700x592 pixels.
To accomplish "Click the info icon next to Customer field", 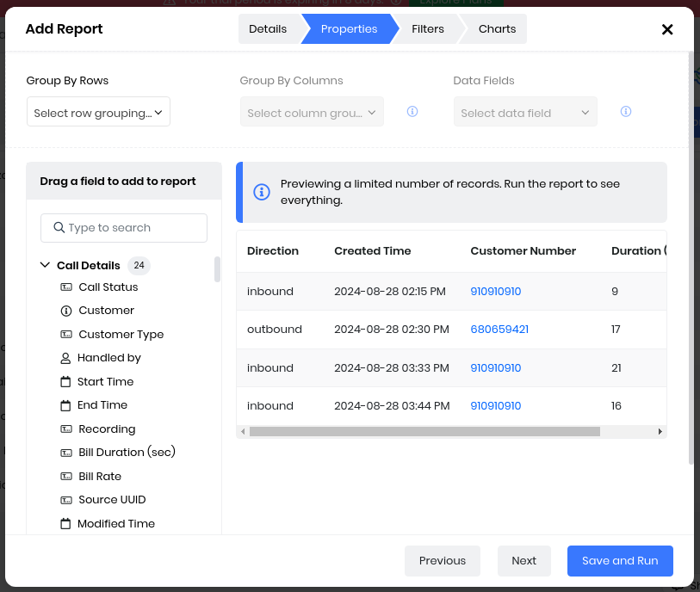I will click(x=66, y=311).
